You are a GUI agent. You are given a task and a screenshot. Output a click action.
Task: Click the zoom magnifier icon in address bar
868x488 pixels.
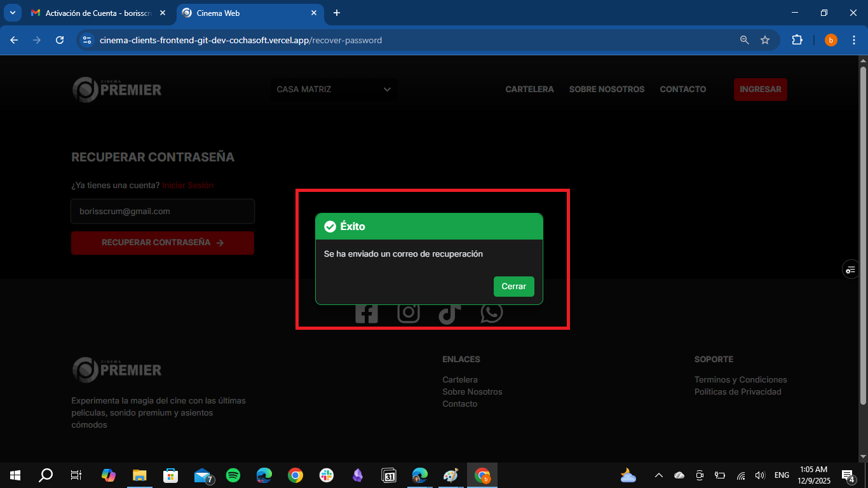(x=745, y=40)
